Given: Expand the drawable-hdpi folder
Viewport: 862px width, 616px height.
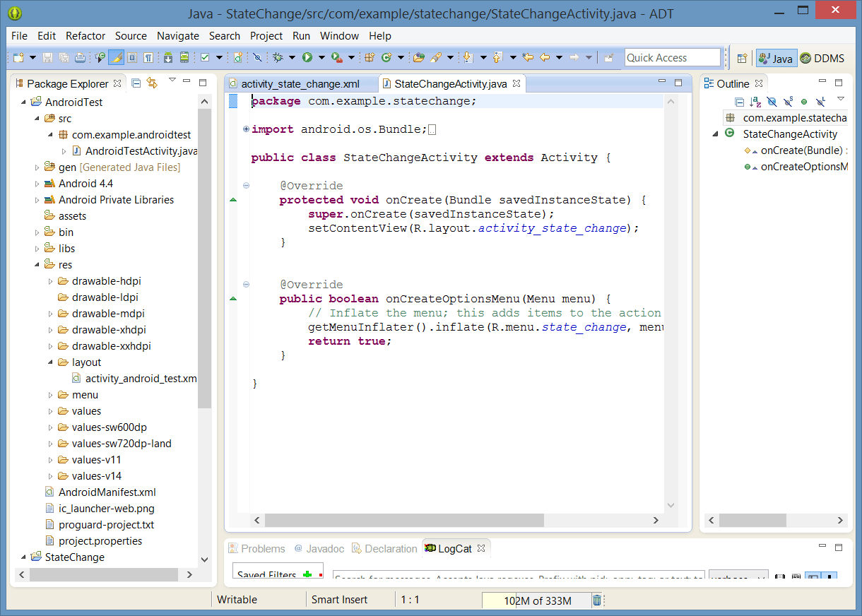Looking at the screenshot, I should 51,281.
